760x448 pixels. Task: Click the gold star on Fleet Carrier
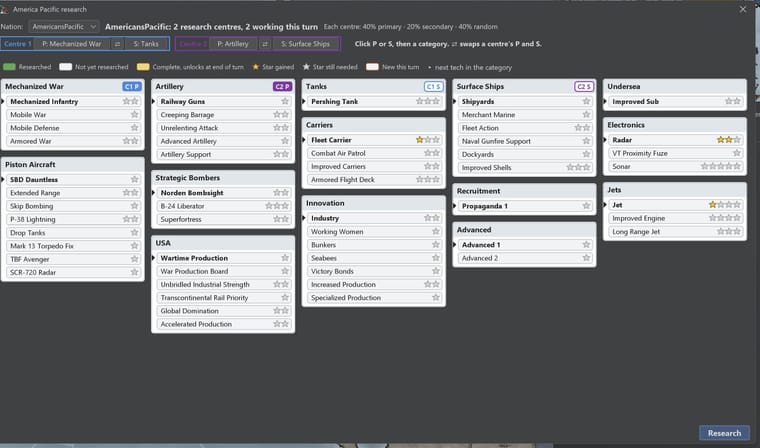point(420,140)
